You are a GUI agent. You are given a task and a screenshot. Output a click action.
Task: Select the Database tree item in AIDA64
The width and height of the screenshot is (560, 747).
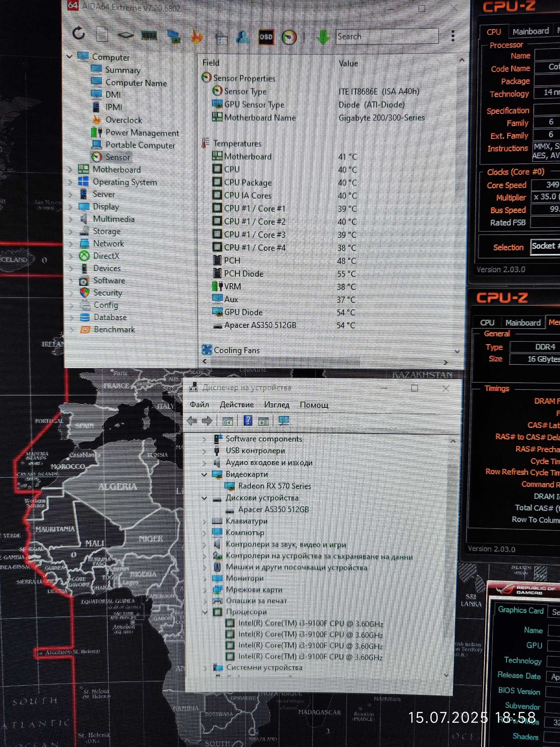[110, 317]
